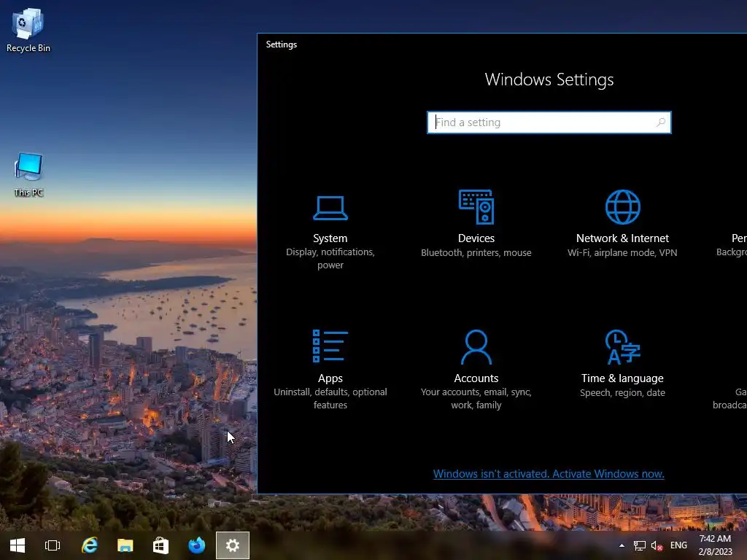
Task: Open the Windows Start button
Action: coord(18,545)
